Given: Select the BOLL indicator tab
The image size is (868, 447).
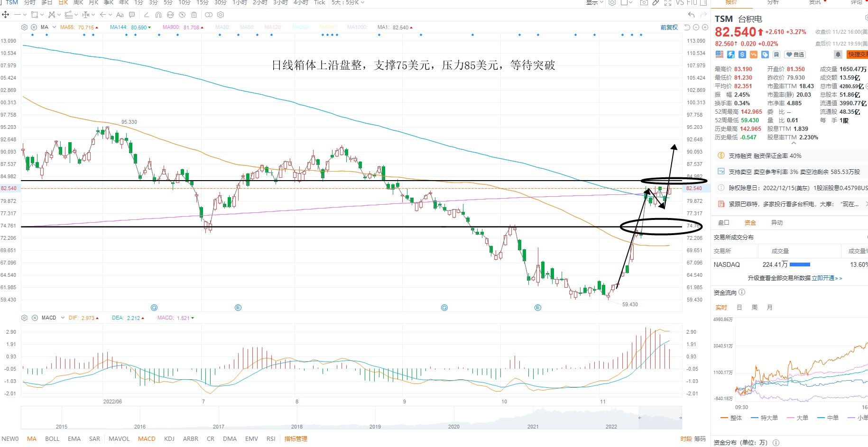Looking at the screenshot, I should [x=52, y=438].
